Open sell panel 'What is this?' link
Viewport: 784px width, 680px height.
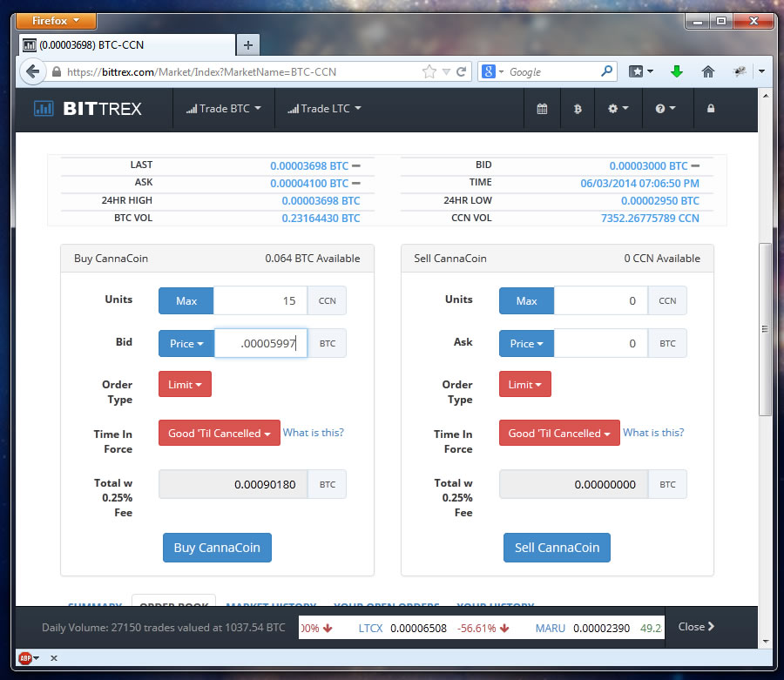tap(653, 432)
